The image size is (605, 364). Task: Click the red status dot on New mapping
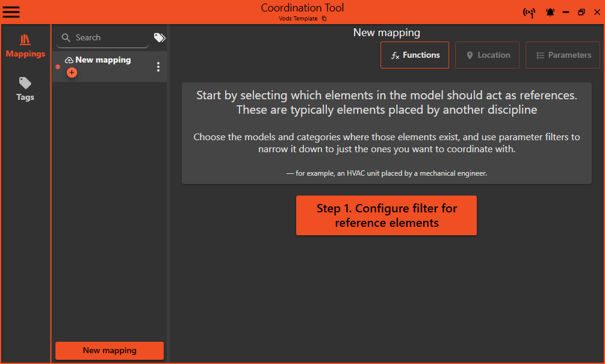point(58,67)
